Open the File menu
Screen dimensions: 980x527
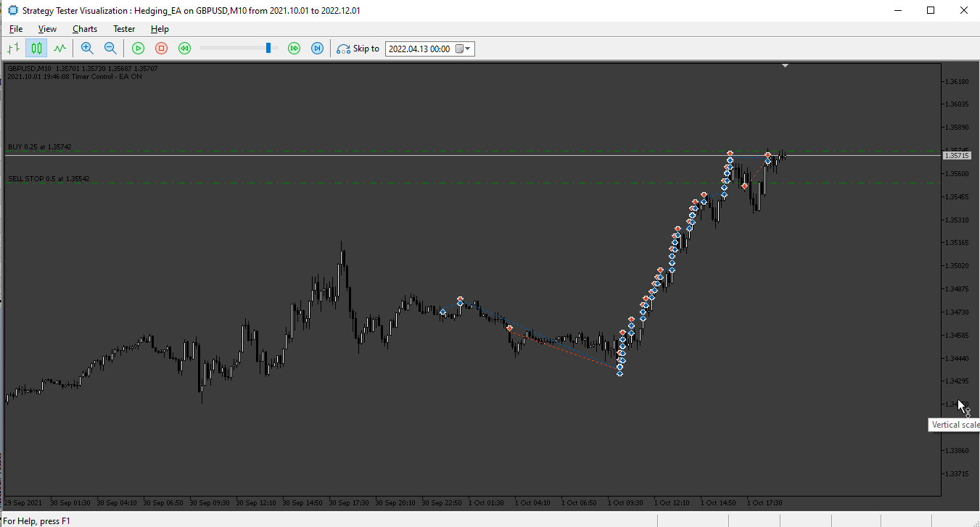pyautogui.click(x=16, y=29)
